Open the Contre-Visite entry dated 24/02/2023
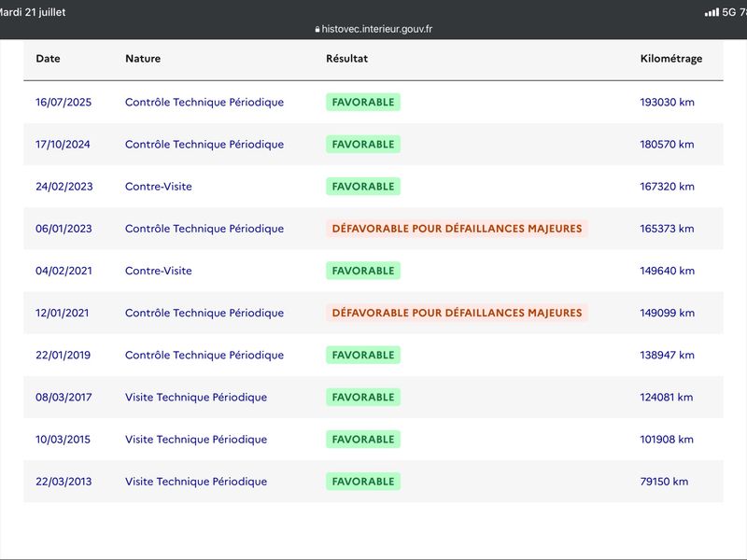This screenshot has height=560, width=747. click(158, 186)
